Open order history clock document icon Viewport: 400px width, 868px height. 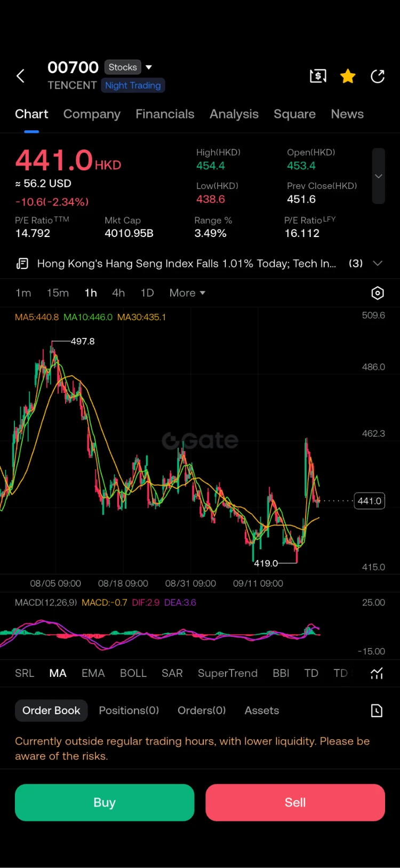coord(377,711)
